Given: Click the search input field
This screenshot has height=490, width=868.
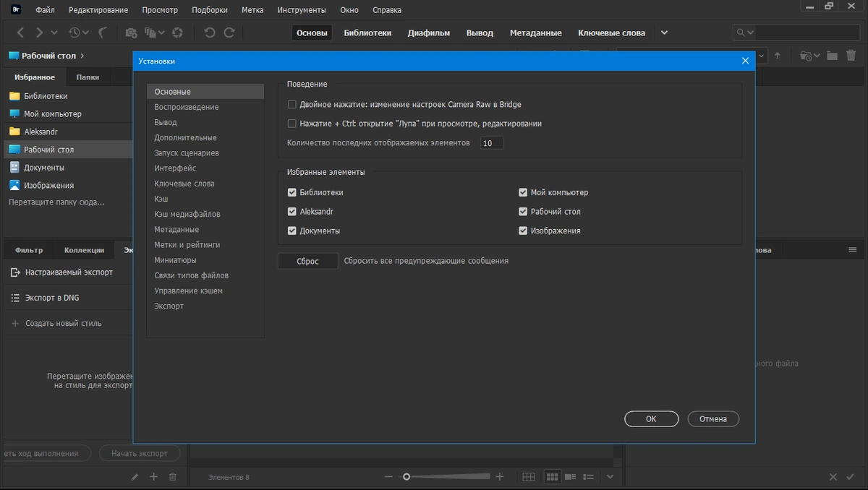Looking at the screenshot, I should (807, 33).
